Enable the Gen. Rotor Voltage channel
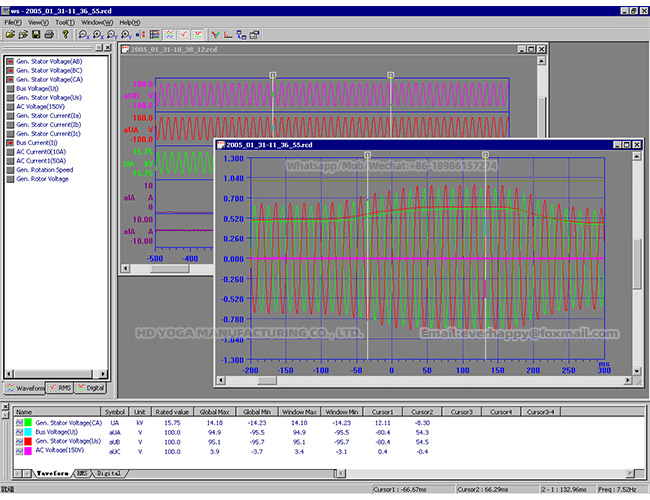 [x=9, y=179]
